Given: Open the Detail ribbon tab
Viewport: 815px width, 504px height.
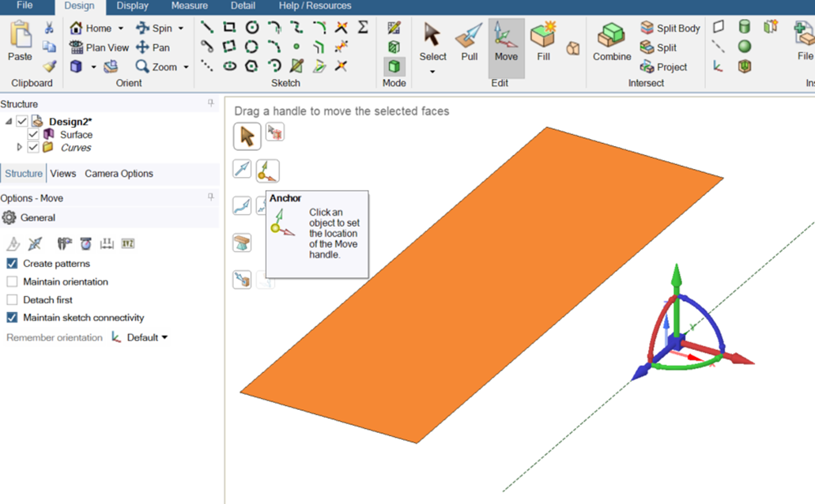Looking at the screenshot, I should point(243,6).
